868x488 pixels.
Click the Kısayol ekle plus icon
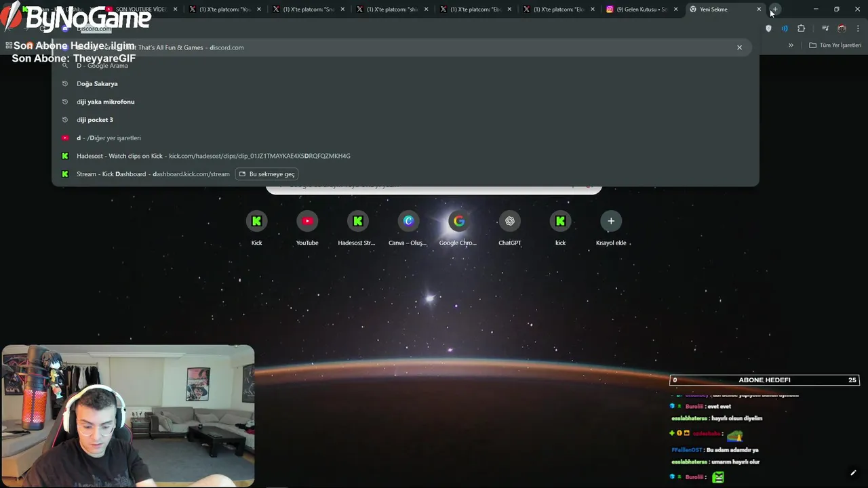point(611,221)
